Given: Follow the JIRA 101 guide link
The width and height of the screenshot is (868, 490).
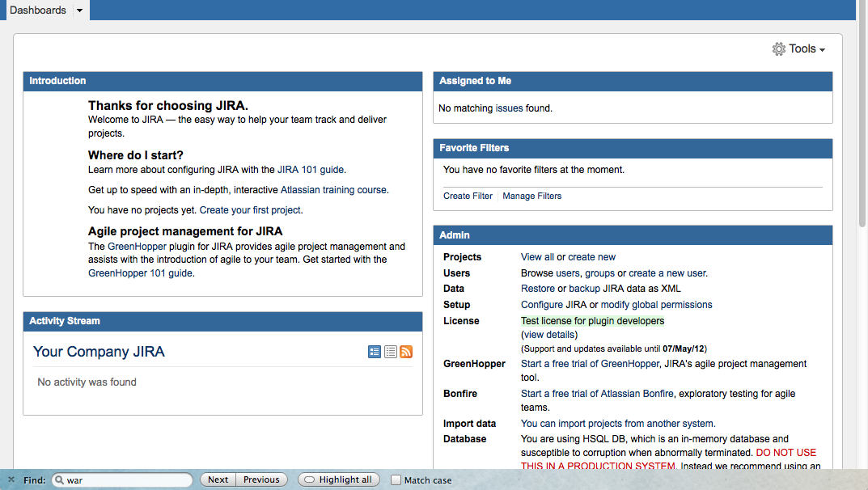Looking at the screenshot, I should (311, 170).
